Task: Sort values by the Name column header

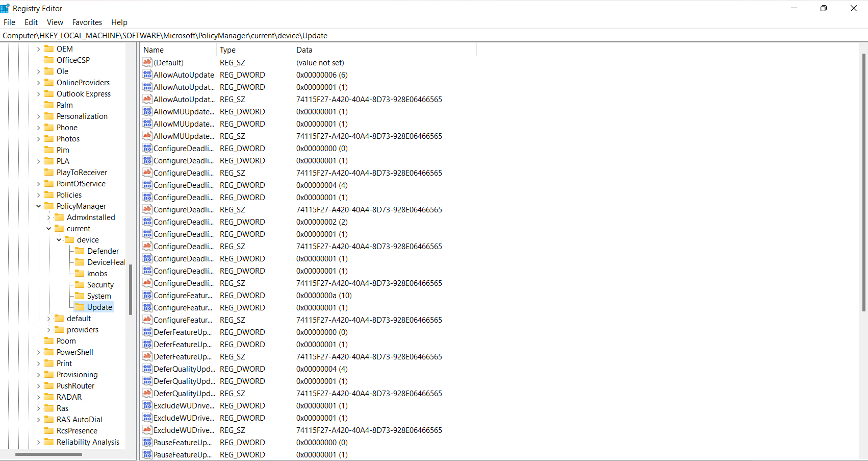Action: click(178, 50)
